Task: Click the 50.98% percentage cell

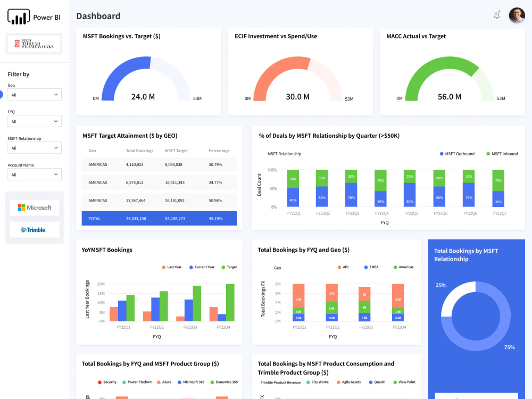Action: (215, 201)
